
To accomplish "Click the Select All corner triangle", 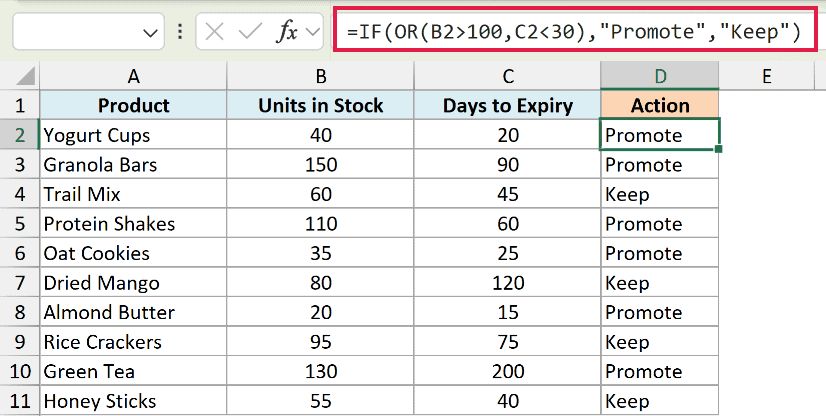I will [25, 76].
